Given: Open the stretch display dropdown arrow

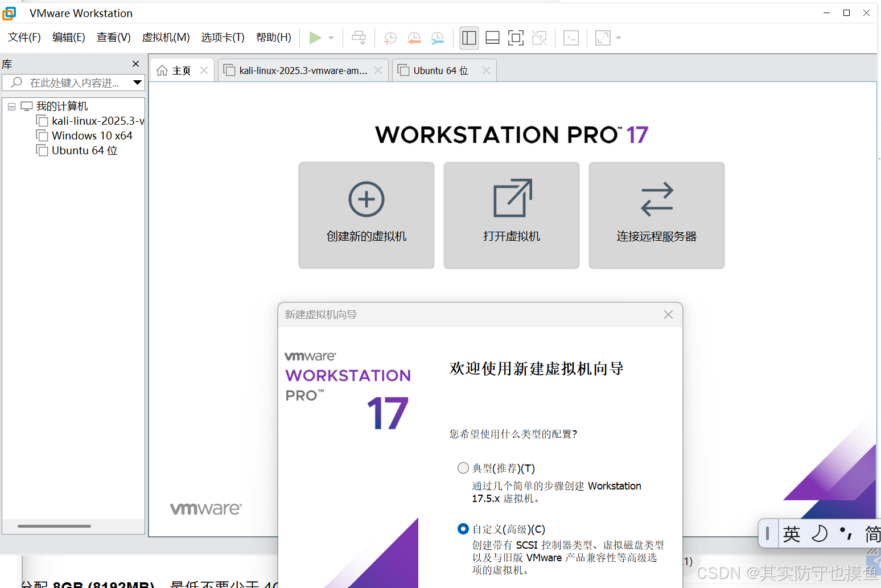Looking at the screenshot, I should coord(619,38).
